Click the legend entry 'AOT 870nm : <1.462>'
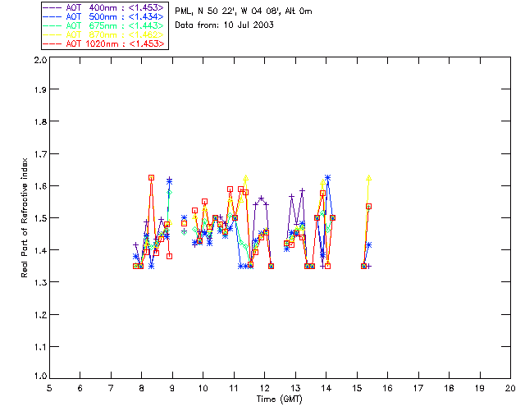 coord(104,34)
